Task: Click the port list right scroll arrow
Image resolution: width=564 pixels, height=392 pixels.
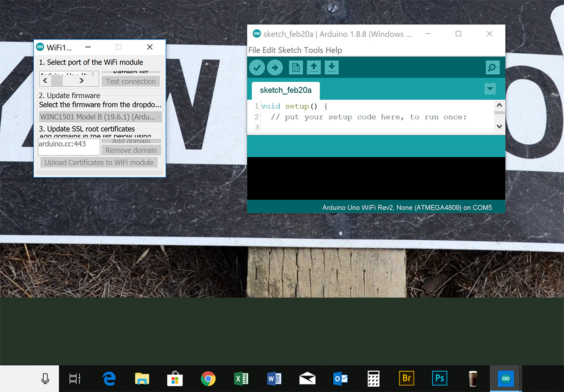Action: [82, 81]
